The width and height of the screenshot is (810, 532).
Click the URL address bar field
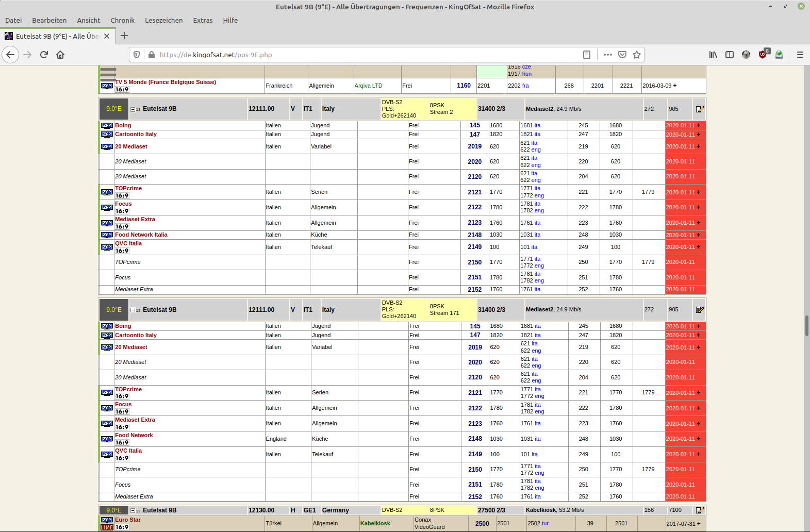(x=361, y=55)
